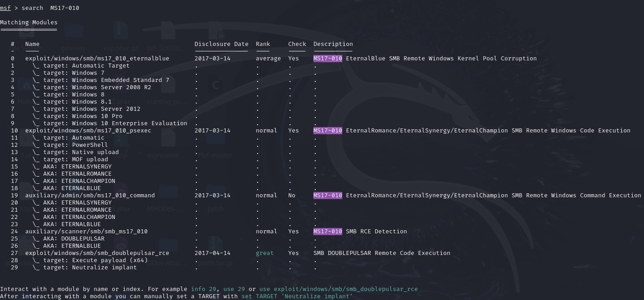
Task: Click the ms17_010_psexec exploit module name
Action: (x=88, y=131)
